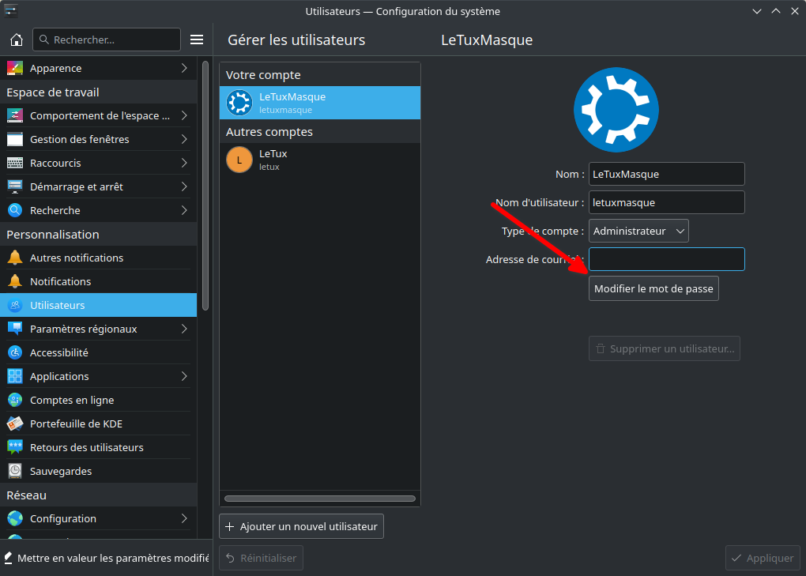Open the hamburger menu icon

[197, 39]
